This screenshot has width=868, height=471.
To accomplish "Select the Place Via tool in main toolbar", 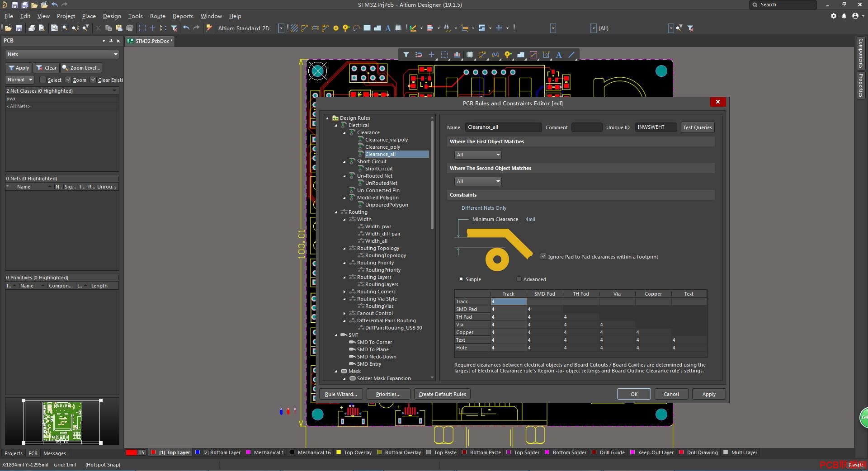I will 346,28.
